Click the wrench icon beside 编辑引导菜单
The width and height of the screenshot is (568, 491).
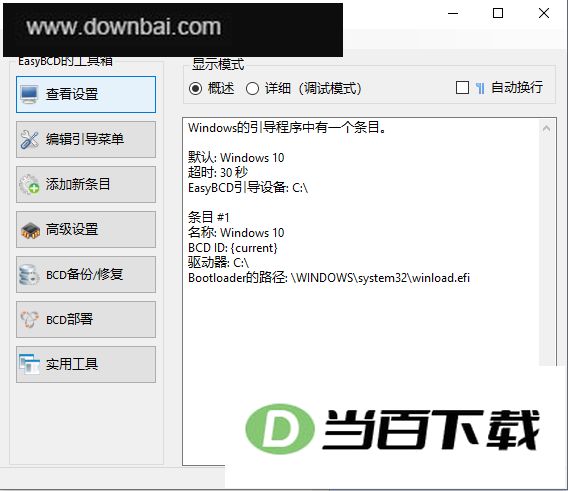pos(29,140)
